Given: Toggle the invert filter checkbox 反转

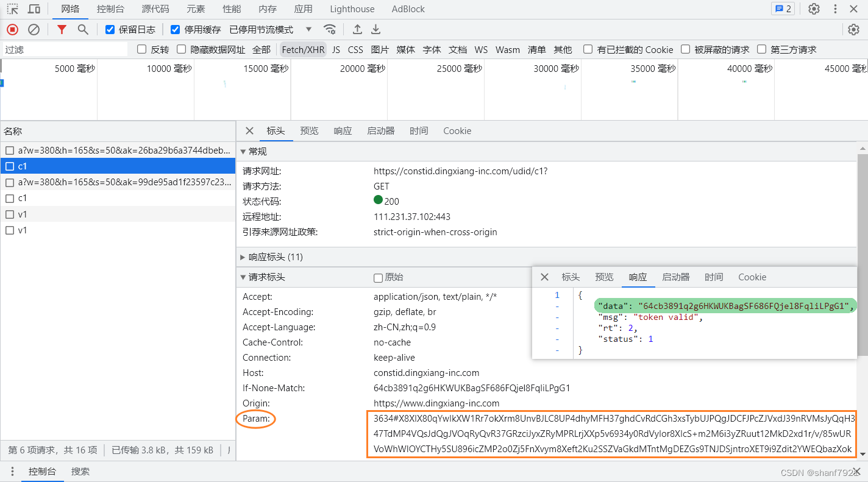Looking at the screenshot, I should coord(142,49).
